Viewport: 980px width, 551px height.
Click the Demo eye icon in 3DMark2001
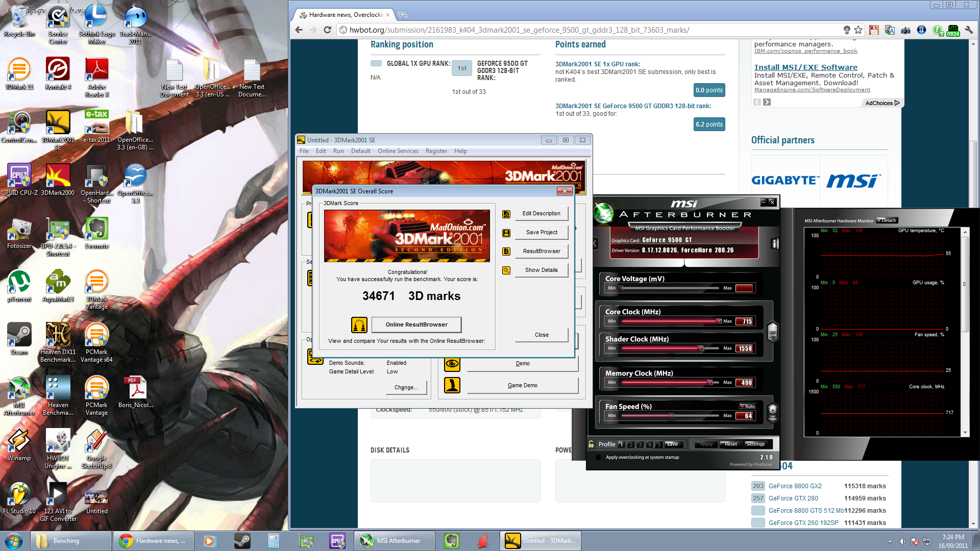[x=452, y=364]
